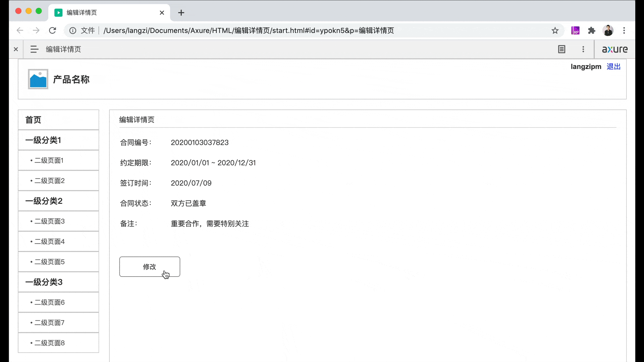Image resolution: width=644 pixels, height=362 pixels.
Task: Click the browser forward arrow
Action: (36, 31)
